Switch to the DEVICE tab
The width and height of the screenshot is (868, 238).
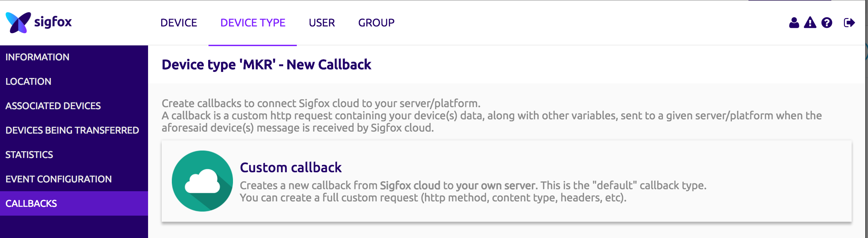point(179,23)
